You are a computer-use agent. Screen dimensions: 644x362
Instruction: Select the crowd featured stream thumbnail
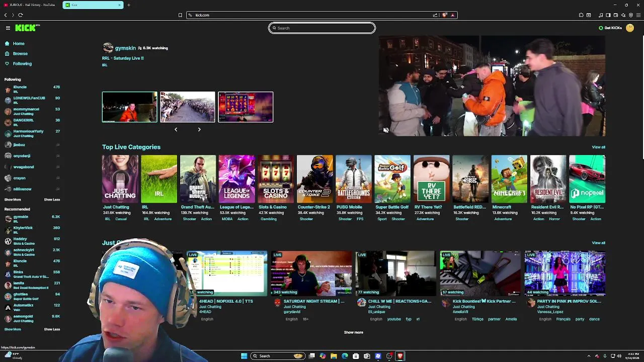[x=188, y=107]
